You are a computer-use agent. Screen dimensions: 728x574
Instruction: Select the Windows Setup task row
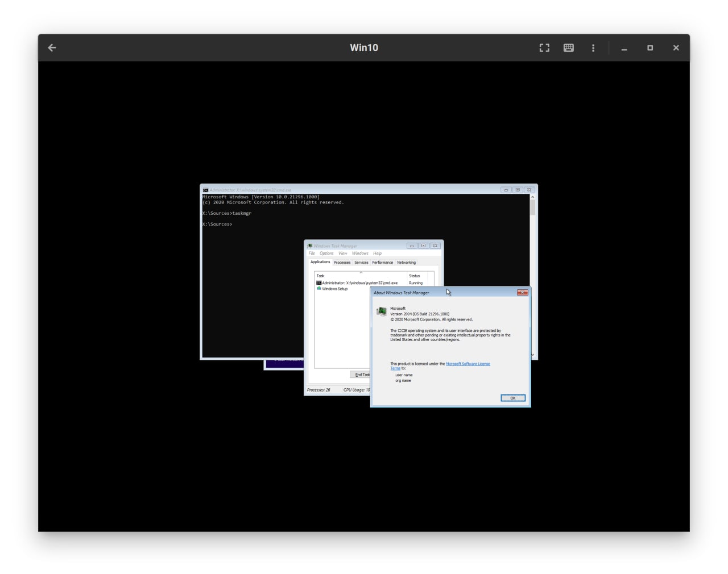[x=343, y=289]
